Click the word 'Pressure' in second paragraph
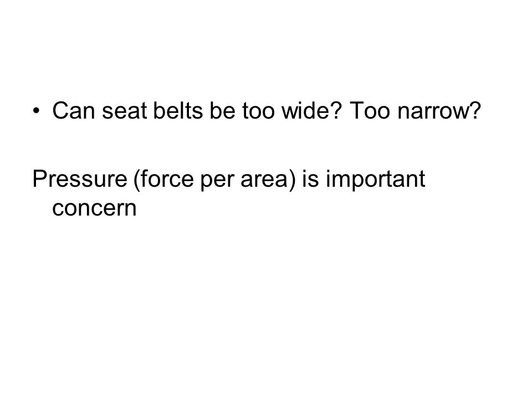The height and width of the screenshot is (399, 532). pyautogui.click(x=79, y=178)
